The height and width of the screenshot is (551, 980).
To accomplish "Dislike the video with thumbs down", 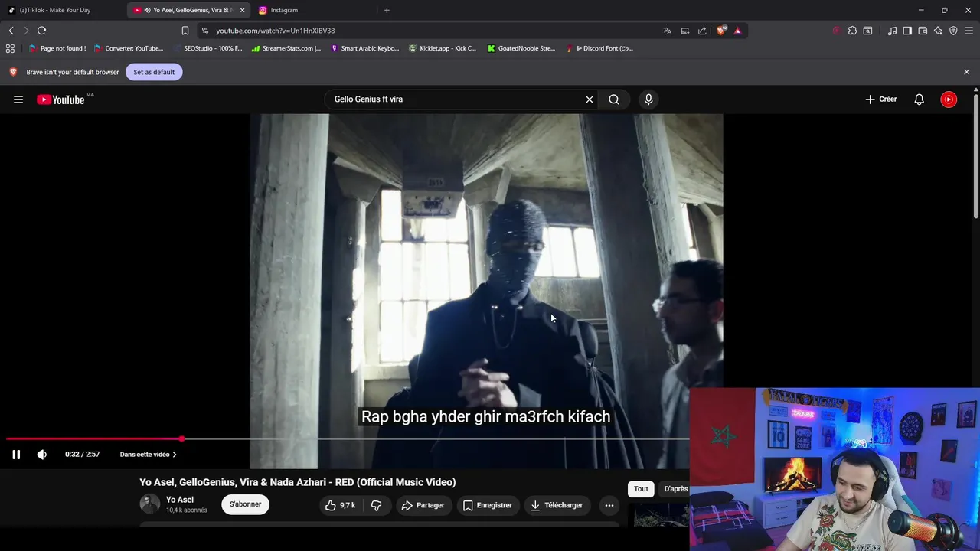I will tap(376, 505).
